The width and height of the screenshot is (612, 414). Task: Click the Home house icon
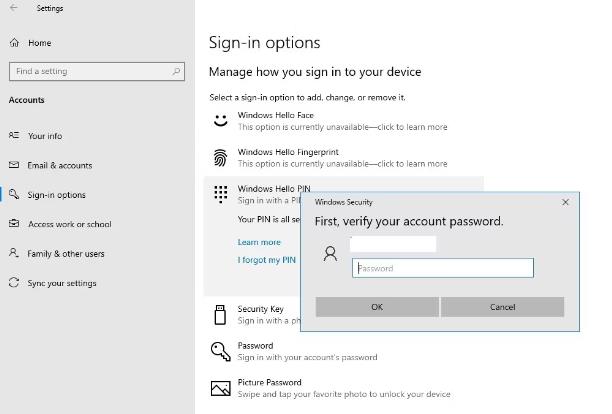[x=14, y=43]
